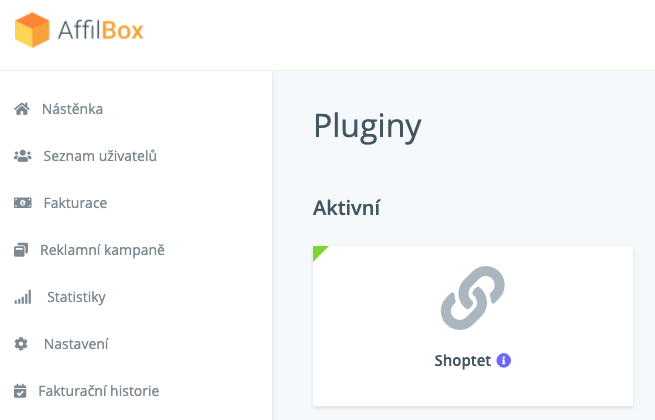Screen dimensions: 655x420
Task: View Fakturační historie in sidebar
Action: pos(99,391)
